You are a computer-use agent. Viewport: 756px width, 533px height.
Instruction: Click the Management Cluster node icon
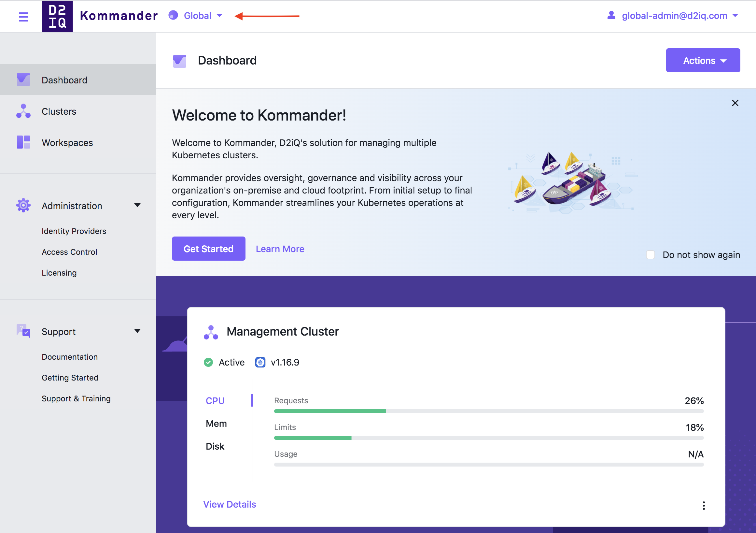click(x=210, y=331)
